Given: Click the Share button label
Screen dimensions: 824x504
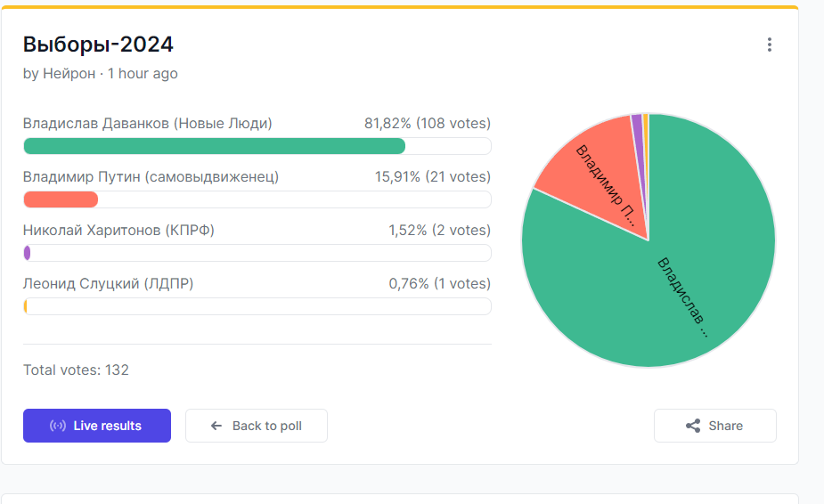Looking at the screenshot, I should (725, 426).
